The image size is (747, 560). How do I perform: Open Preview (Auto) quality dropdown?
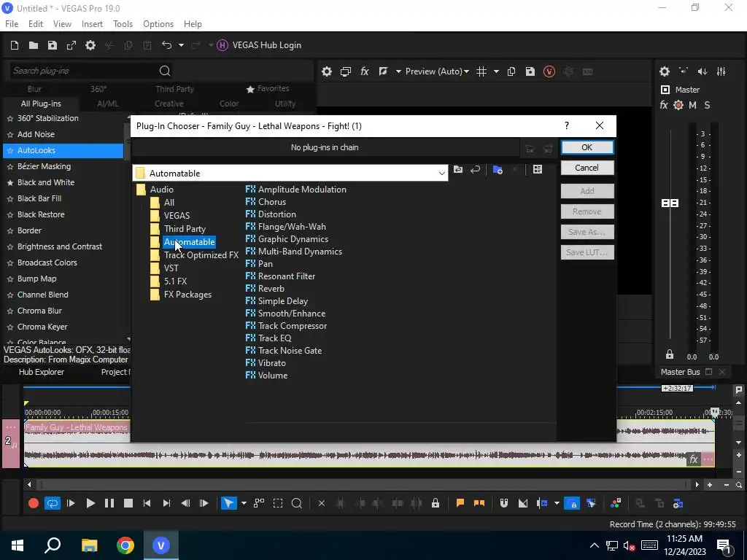(437, 71)
